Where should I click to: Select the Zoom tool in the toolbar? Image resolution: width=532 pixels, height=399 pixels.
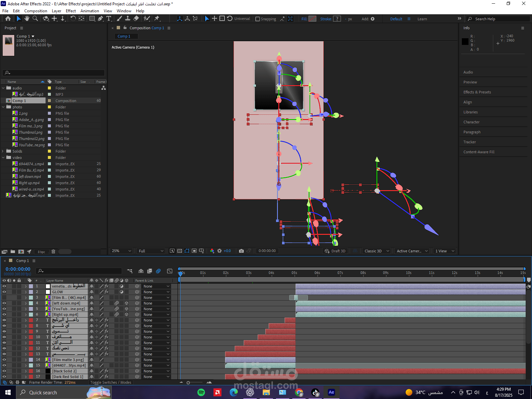[35, 19]
